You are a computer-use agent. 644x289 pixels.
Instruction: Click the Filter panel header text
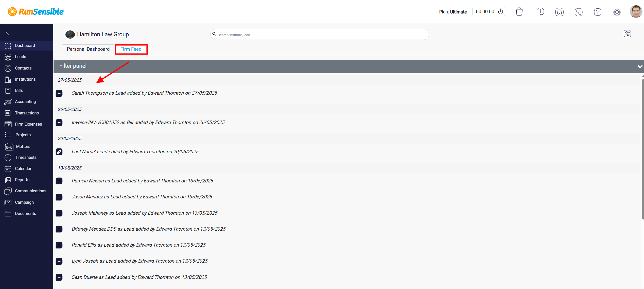tap(73, 66)
